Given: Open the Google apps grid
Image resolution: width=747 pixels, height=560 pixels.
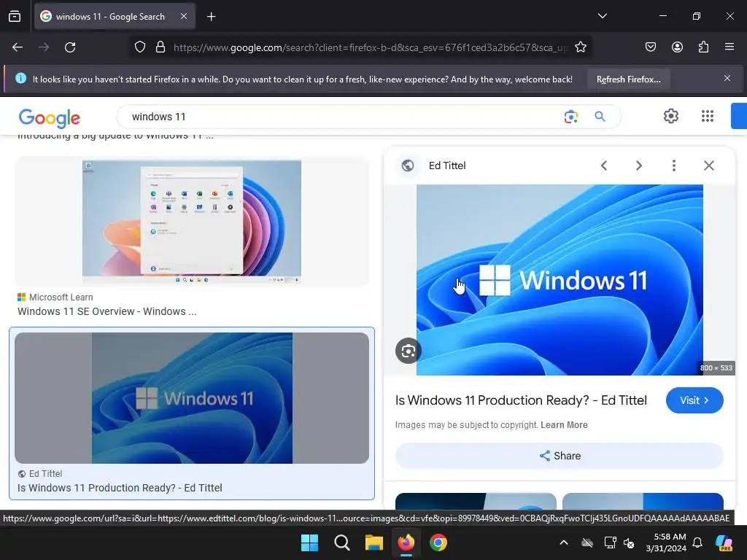Looking at the screenshot, I should [708, 116].
